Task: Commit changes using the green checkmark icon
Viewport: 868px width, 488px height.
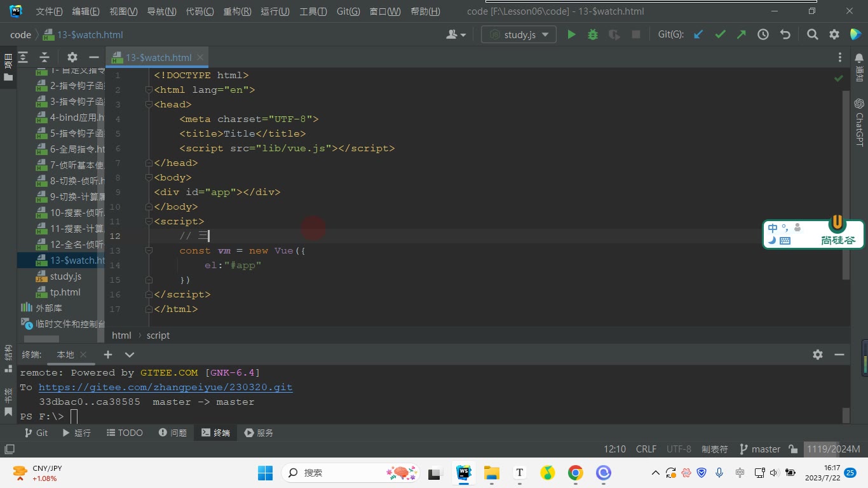Action: pyautogui.click(x=720, y=34)
